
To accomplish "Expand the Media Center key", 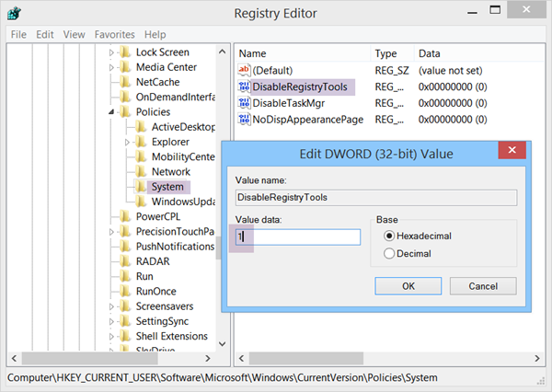I will [111, 67].
